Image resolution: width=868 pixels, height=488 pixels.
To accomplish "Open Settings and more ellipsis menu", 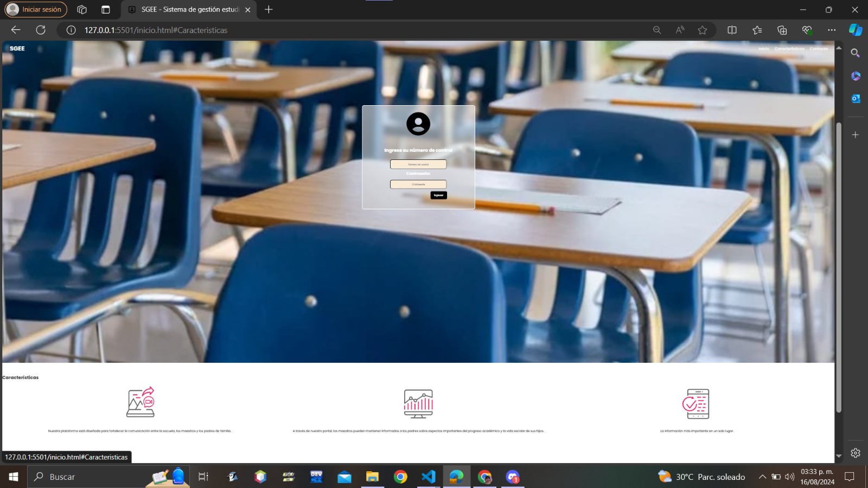I will pos(832,30).
